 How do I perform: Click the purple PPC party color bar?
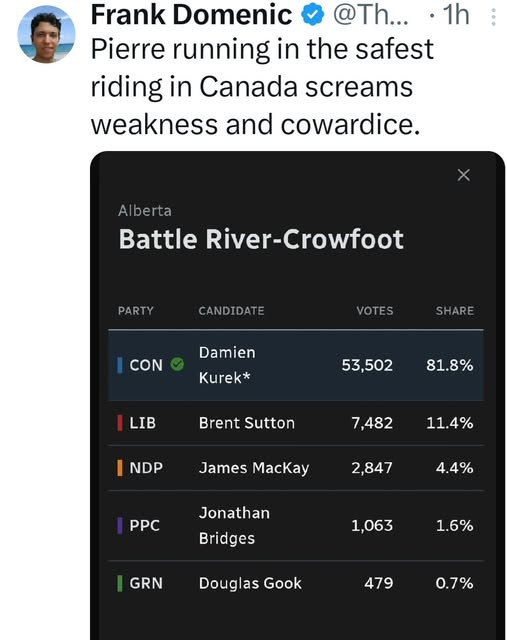120,525
